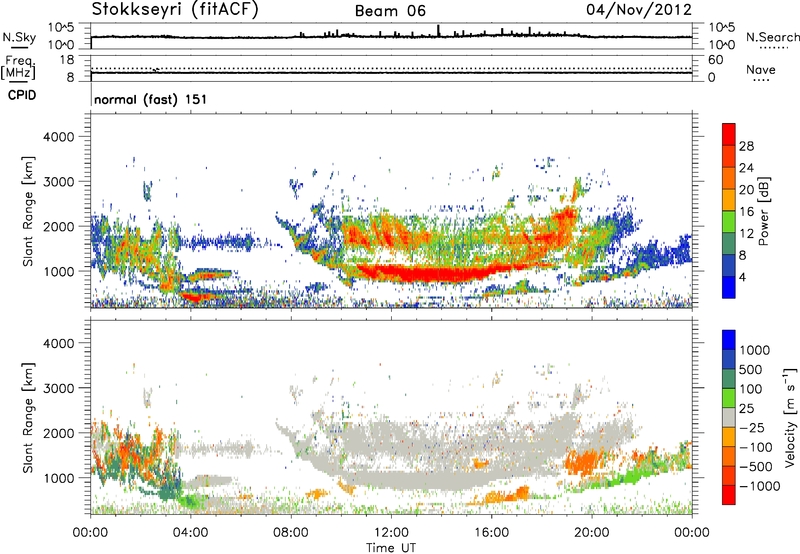This screenshot has width=800, height=554.
Task: Pick the bright blue Power segment below 4
Action: click(x=729, y=288)
